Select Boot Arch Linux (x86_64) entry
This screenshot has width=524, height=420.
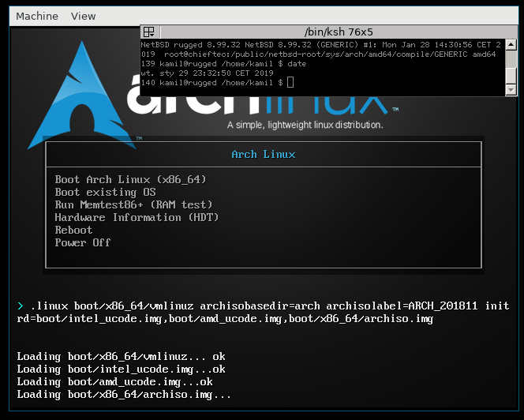point(131,179)
